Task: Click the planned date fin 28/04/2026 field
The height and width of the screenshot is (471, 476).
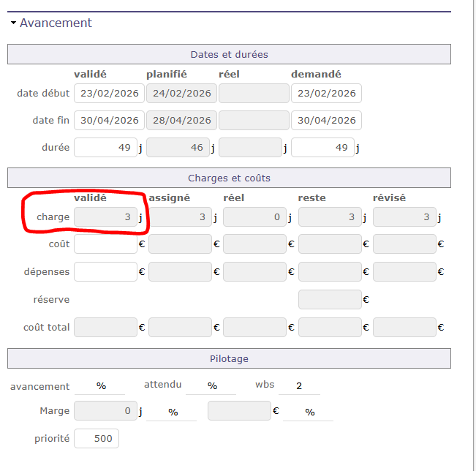Action: [181, 121]
